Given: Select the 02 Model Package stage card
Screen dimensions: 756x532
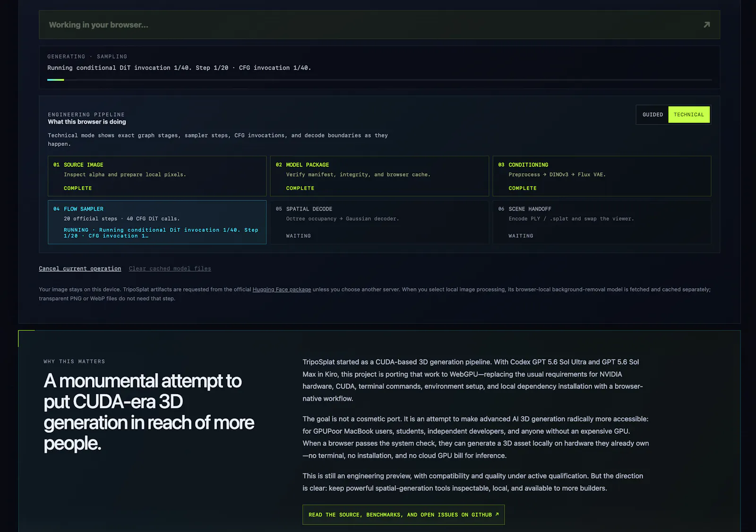Looking at the screenshot, I should 379,176.
